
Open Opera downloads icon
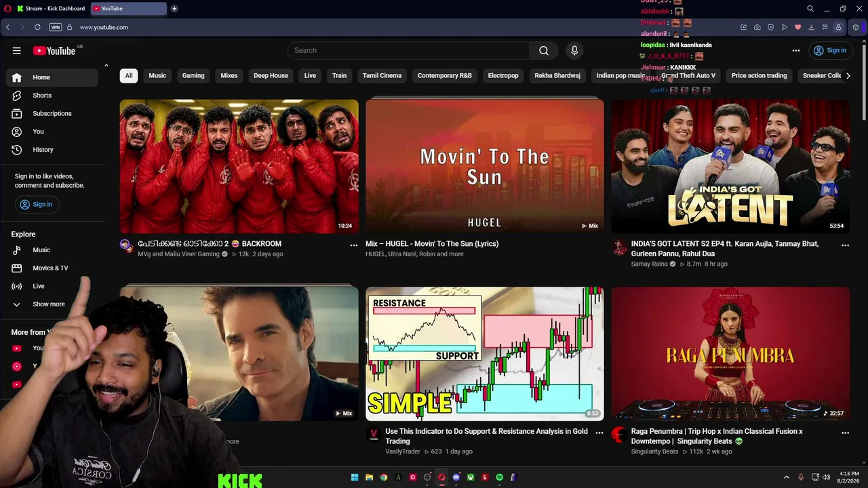tap(811, 27)
